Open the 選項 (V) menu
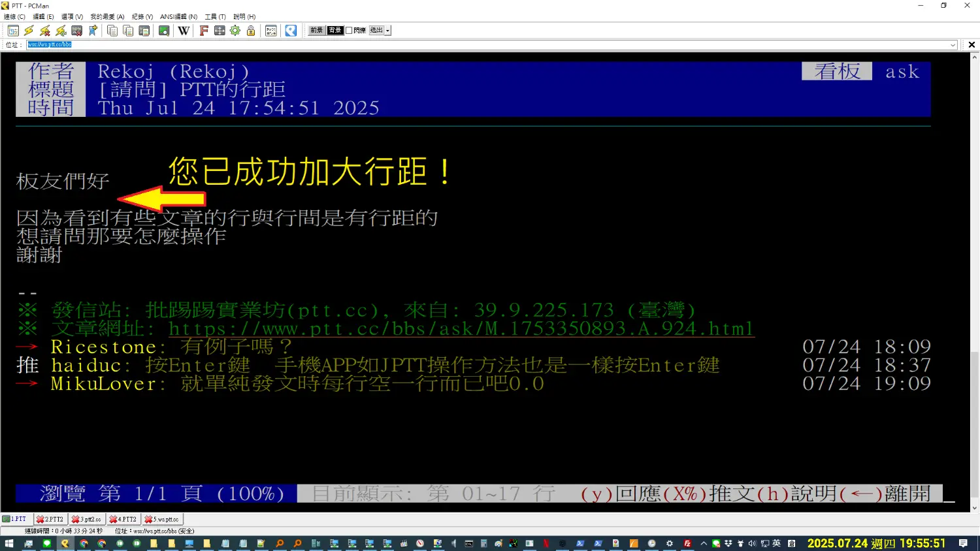Viewport: 980px width, 551px height. coord(72,17)
